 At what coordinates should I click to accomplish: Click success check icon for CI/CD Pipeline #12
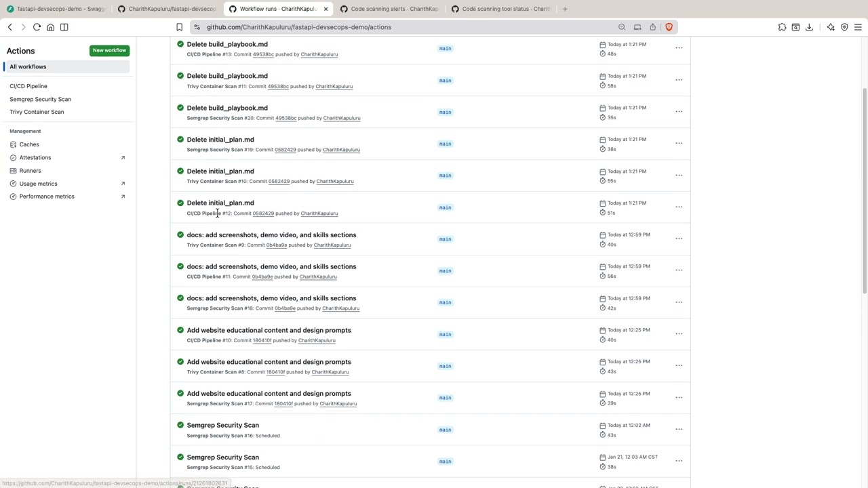pyautogui.click(x=180, y=203)
